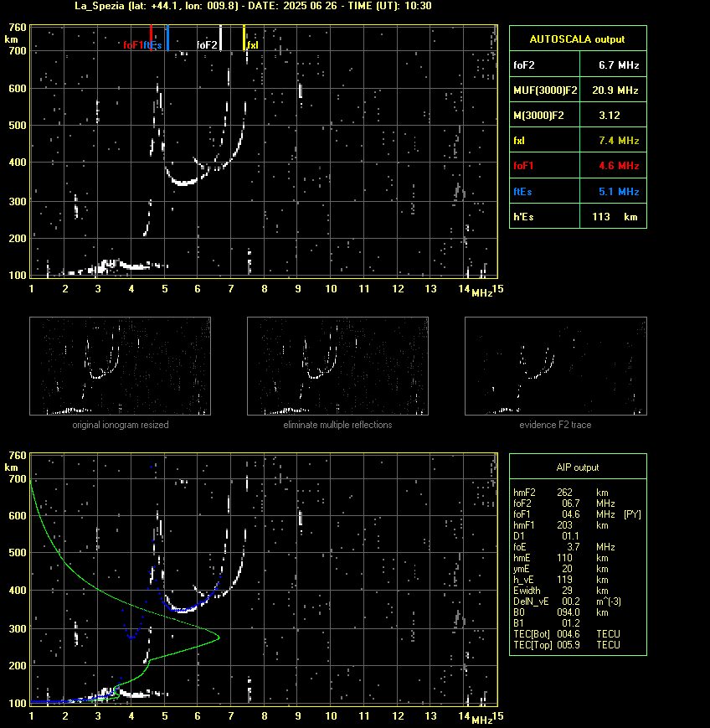Image resolution: width=710 pixels, height=728 pixels.
Task: Select the 'evidence F2 trace' thumbnail
Action: [x=556, y=366]
